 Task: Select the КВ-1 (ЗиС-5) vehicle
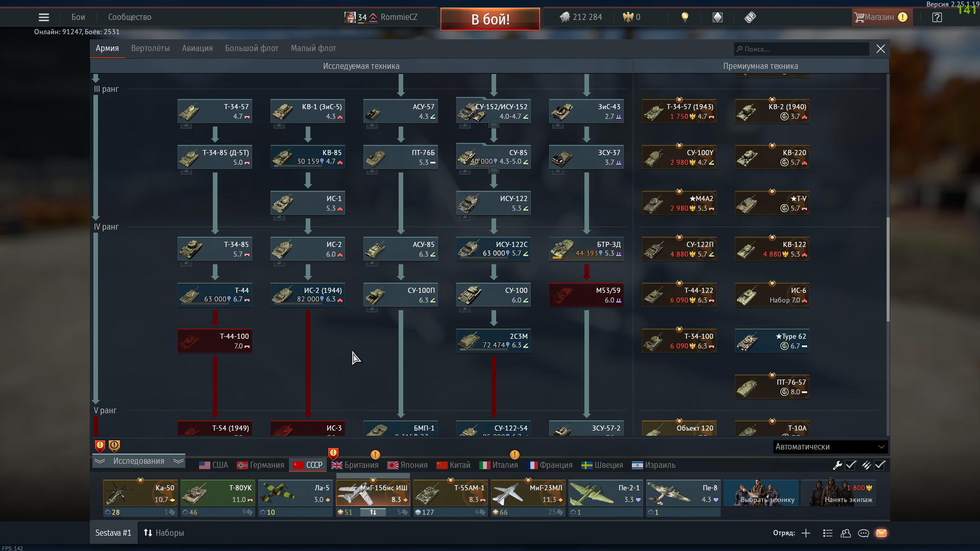pos(308,111)
